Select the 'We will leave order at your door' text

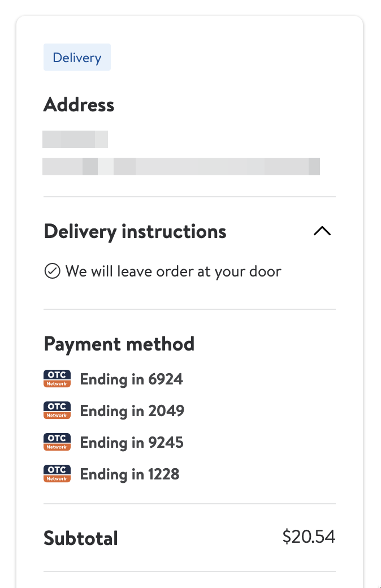point(173,272)
